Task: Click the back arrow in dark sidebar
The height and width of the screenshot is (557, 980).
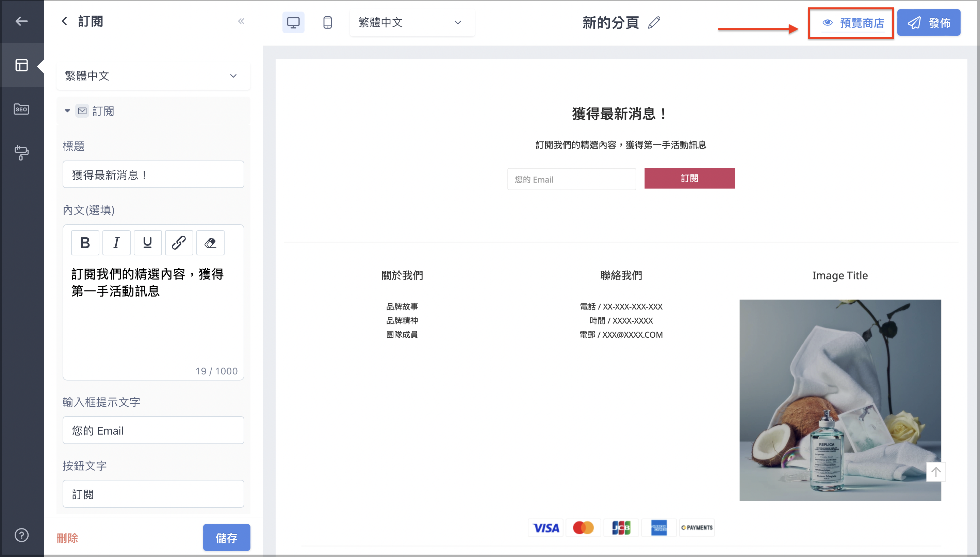Action: coord(21,21)
